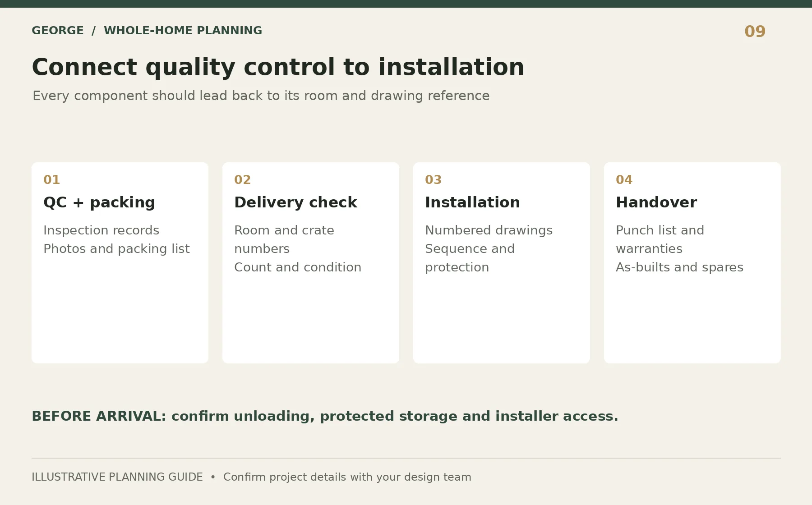Select the 'Handover' card heading
812x505 pixels.
(x=656, y=202)
